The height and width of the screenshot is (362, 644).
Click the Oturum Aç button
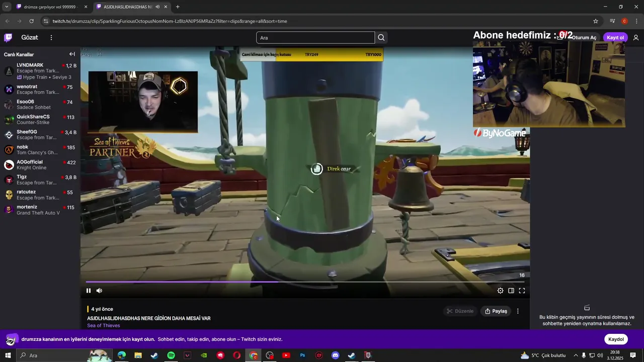(584, 38)
